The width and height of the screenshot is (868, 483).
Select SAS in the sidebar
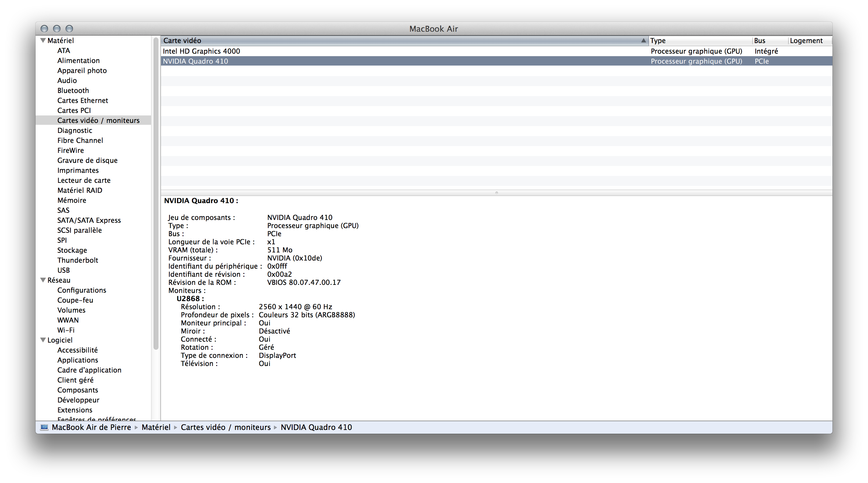pyautogui.click(x=63, y=210)
